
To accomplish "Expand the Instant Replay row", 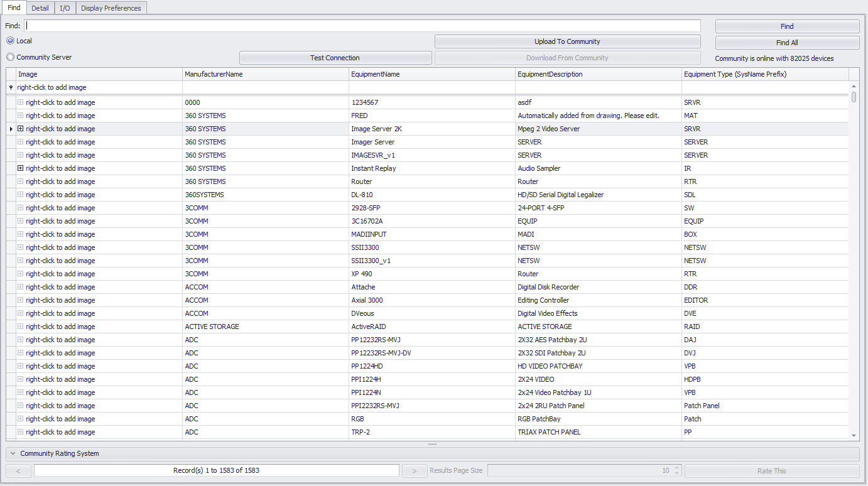I will 21,168.
